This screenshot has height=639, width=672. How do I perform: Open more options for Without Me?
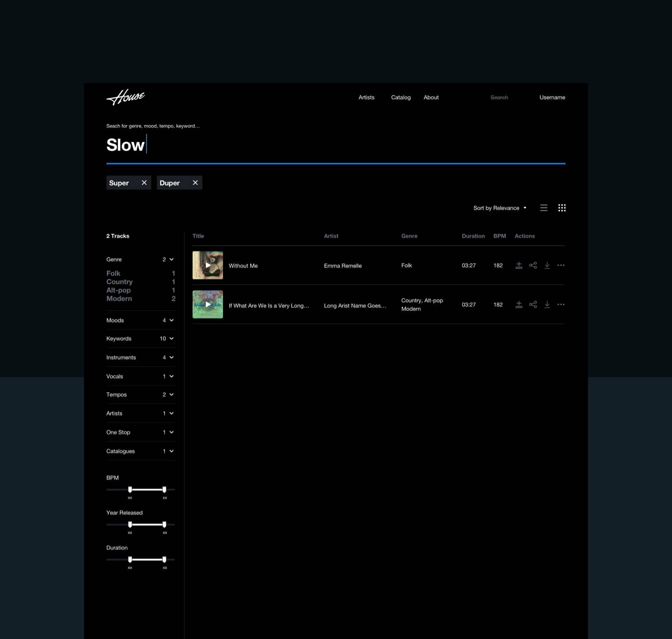click(561, 265)
